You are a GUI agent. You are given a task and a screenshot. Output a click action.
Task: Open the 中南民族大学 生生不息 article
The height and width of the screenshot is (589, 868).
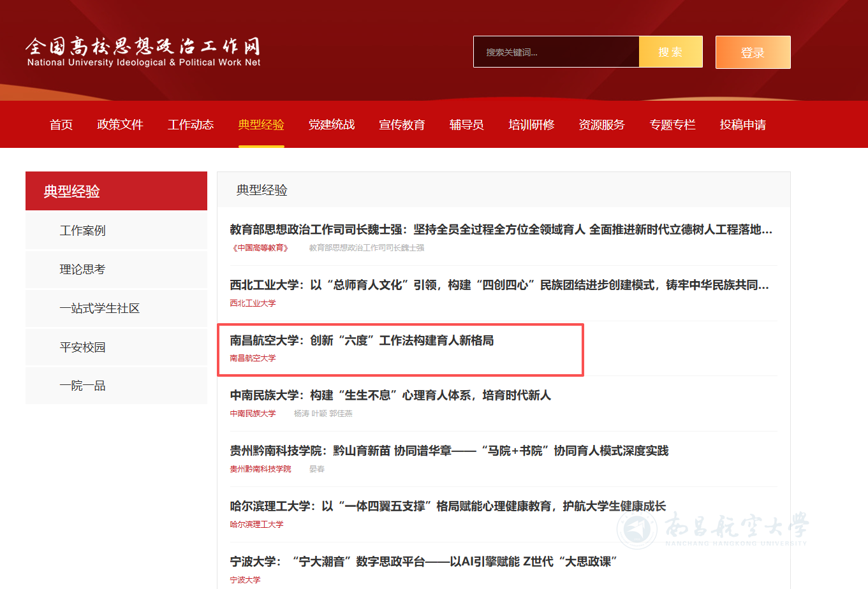coord(390,396)
